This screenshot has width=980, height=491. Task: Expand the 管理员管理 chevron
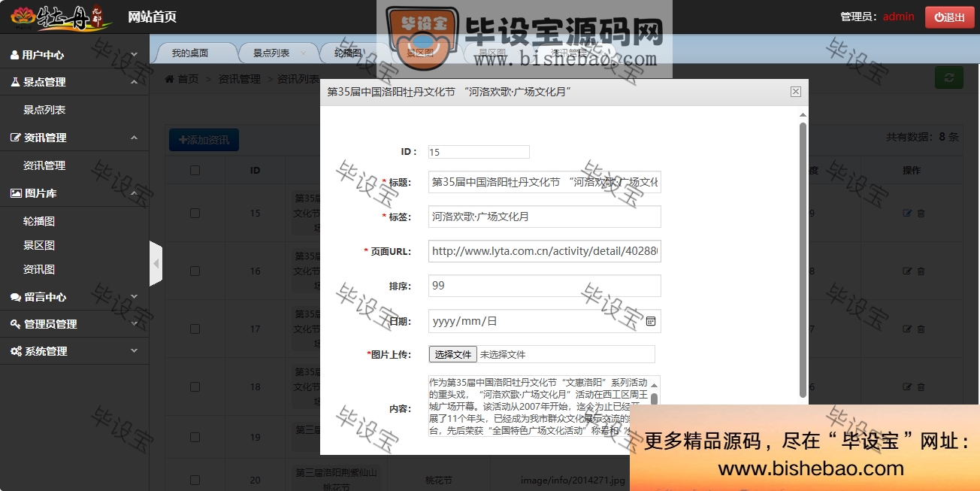click(134, 324)
